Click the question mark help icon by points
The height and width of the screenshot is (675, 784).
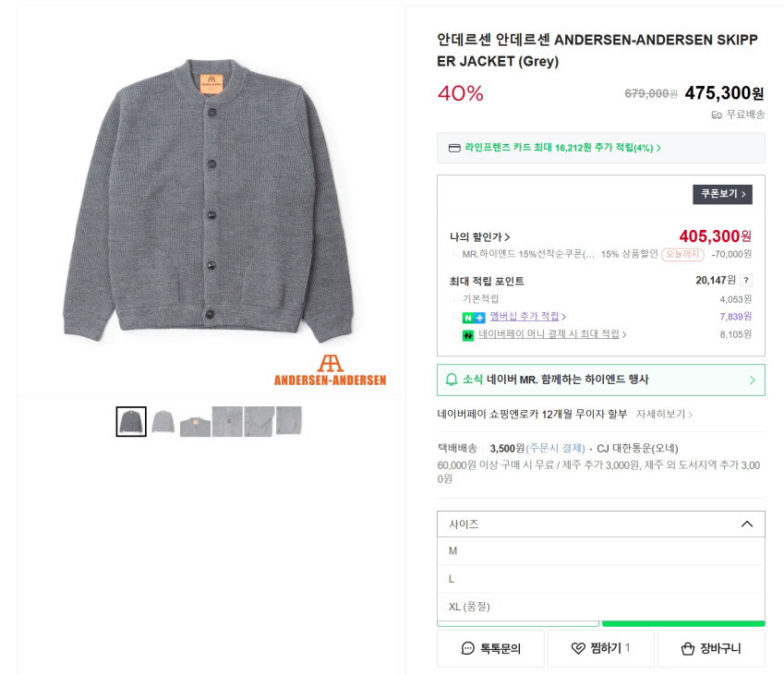tap(746, 281)
